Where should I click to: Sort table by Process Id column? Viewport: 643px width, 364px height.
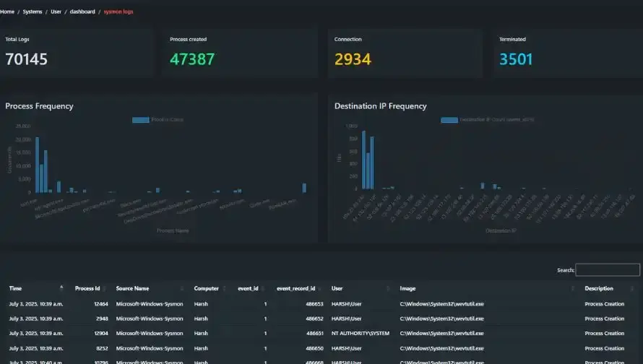click(x=87, y=288)
